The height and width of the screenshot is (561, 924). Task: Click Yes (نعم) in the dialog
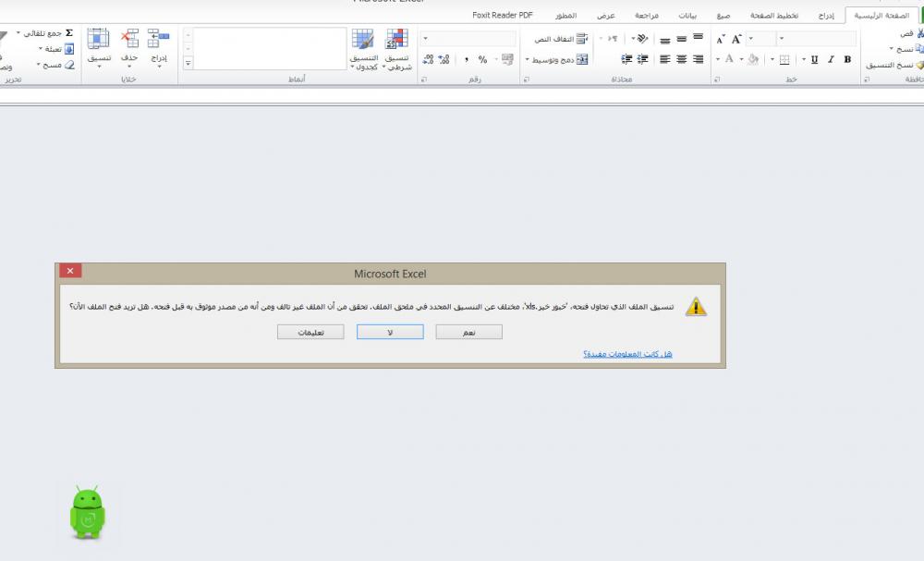[x=469, y=333]
